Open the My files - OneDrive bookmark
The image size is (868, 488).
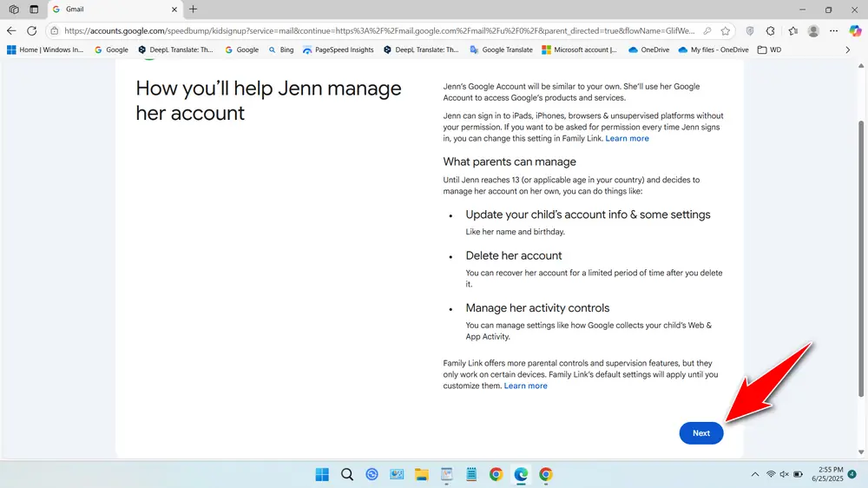pyautogui.click(x=713, y=49)
